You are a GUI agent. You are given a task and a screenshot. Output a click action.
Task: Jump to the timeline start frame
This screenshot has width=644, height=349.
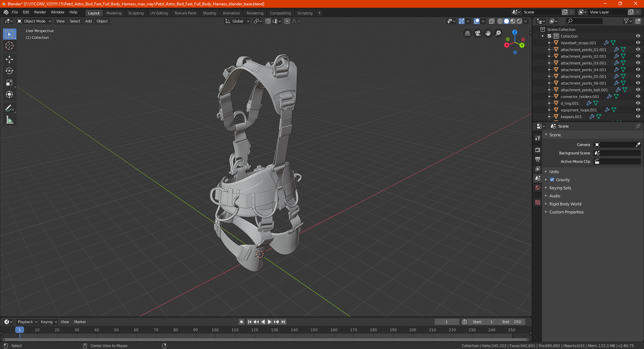pyautogui.click(x=250, y=322)
